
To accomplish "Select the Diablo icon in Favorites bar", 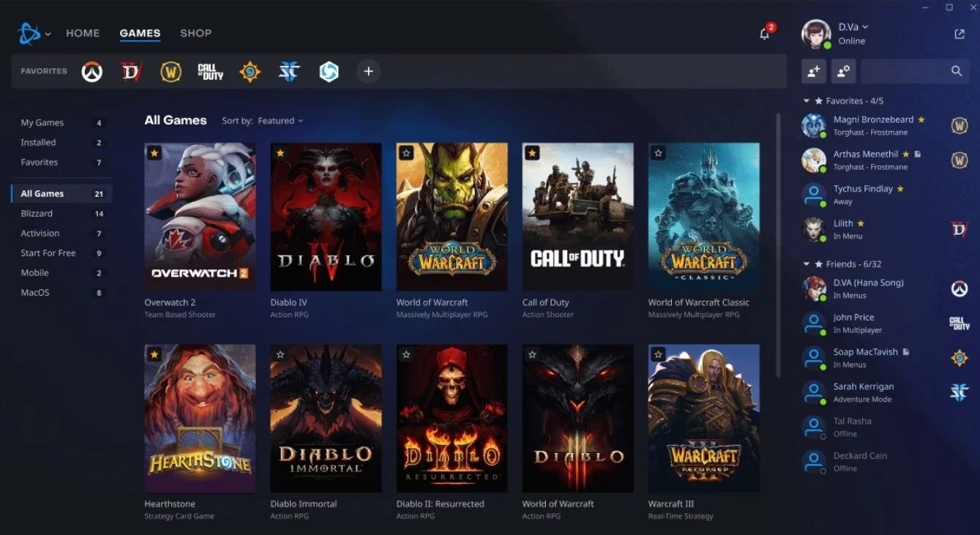I will pos(131,72).
